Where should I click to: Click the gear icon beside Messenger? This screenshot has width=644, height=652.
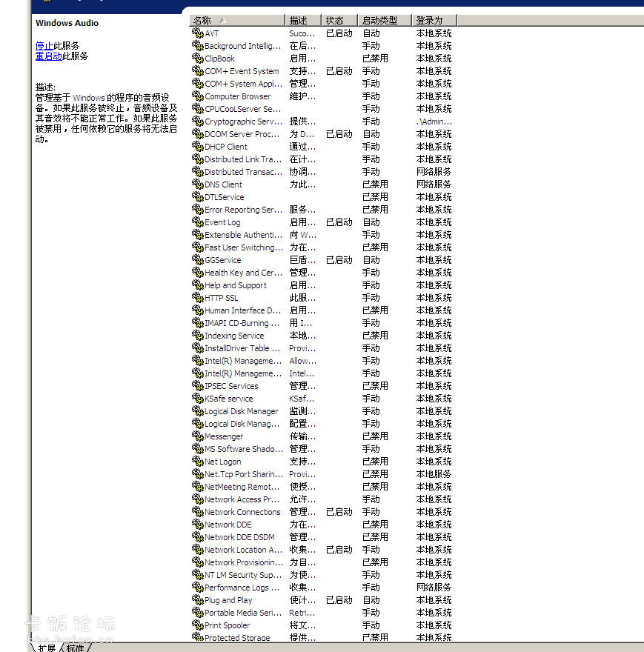pos(198,436)
